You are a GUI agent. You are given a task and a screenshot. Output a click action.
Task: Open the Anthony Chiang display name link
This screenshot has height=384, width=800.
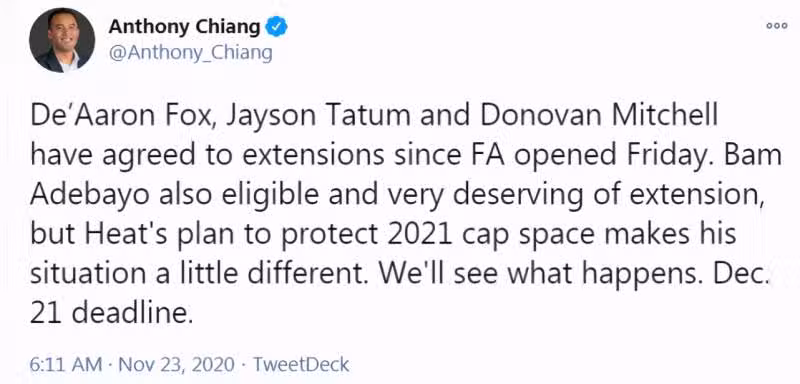(184, 27)
